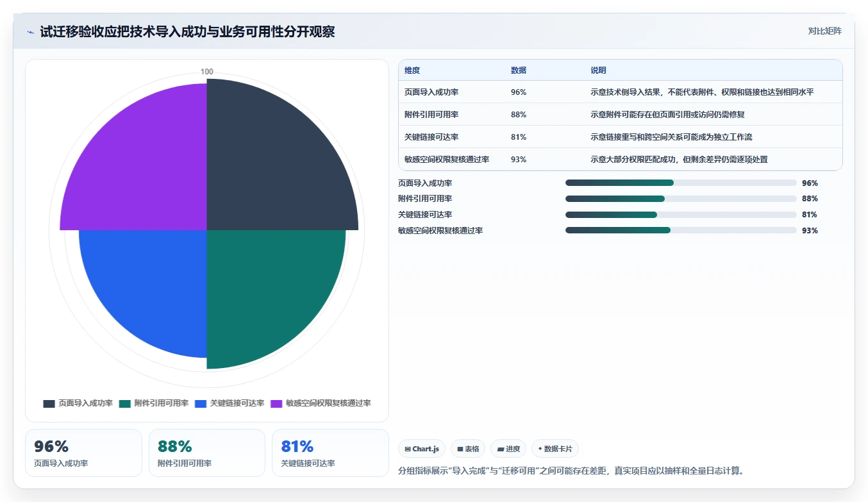Click description starting 示意大部分权限匹配成功

tap(679, 160)
